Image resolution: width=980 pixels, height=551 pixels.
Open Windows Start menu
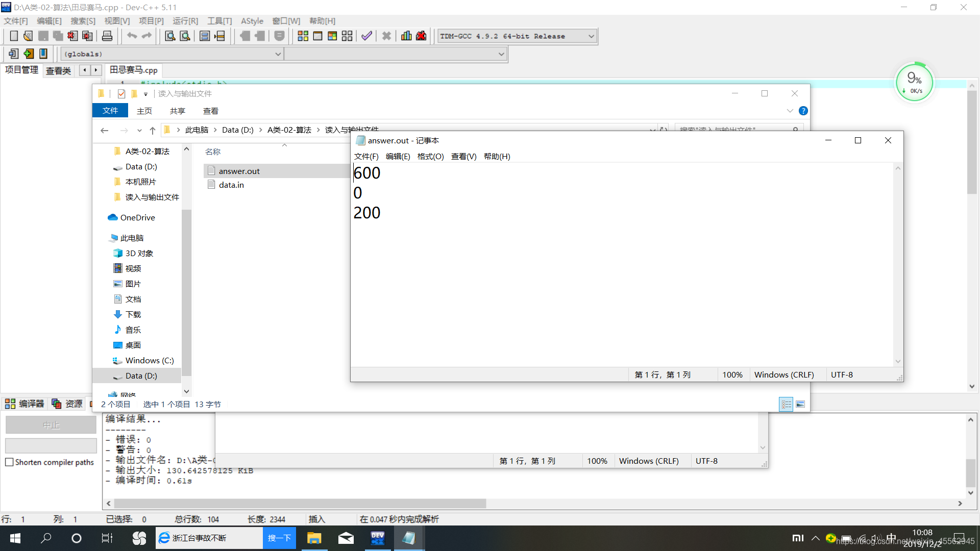[15, 538]
